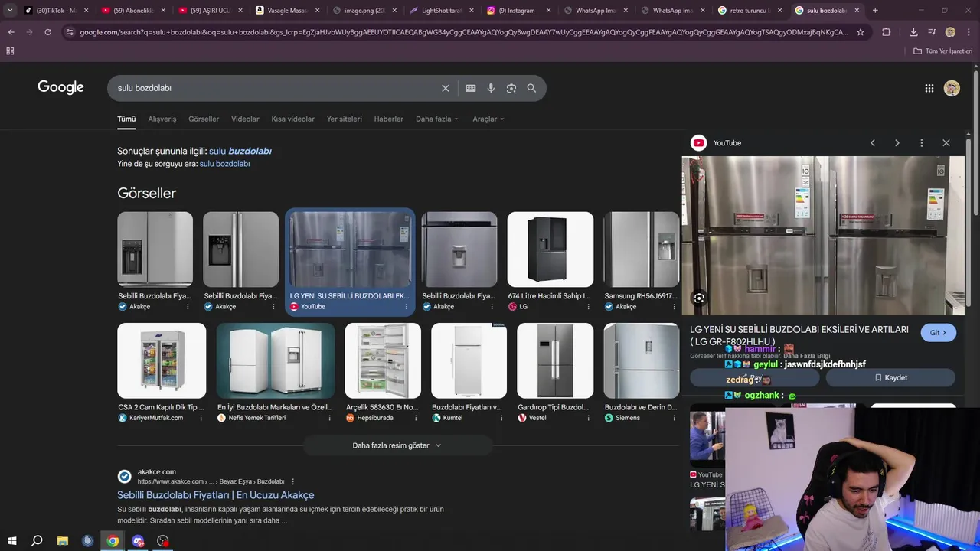Open Windows taskbar search
Image resolution: width=980 pixels, height=551 pixels.
pos(37,541)
